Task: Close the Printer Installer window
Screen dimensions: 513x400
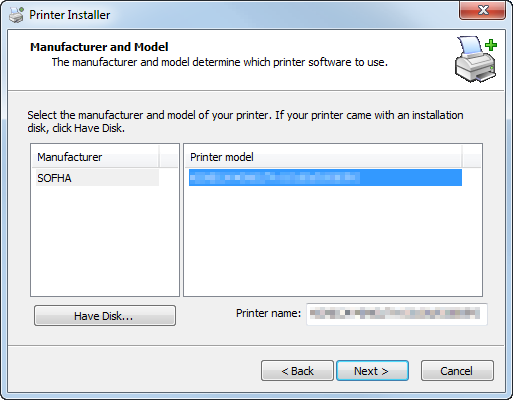Action: tap(482, 10)
